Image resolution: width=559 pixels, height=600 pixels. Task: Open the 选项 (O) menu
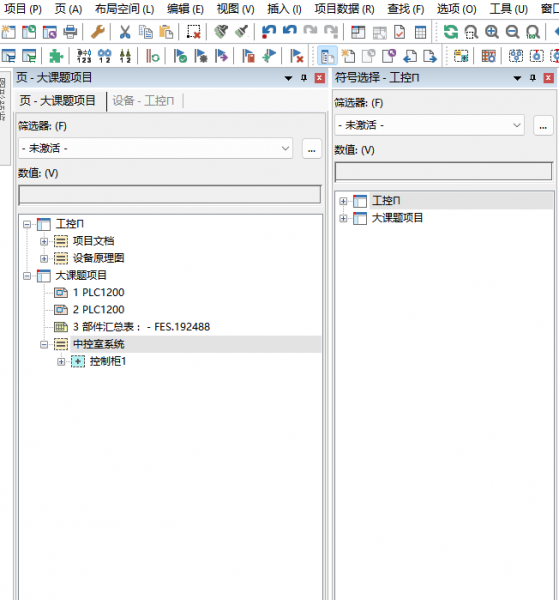pyautogui.click(x=456, y=9)
